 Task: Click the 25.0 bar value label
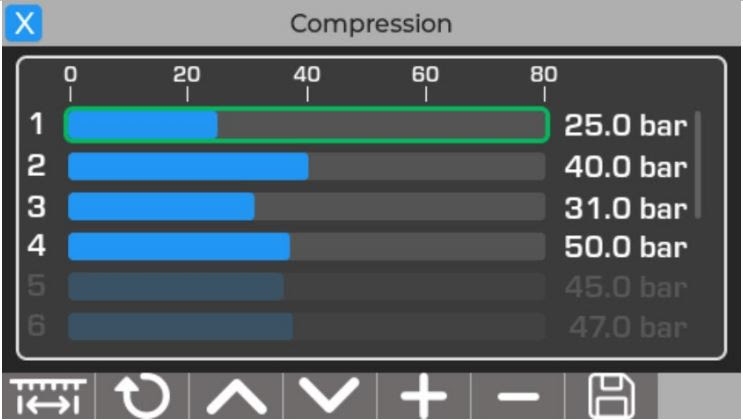pyautogui.click(x=625, y=126)
